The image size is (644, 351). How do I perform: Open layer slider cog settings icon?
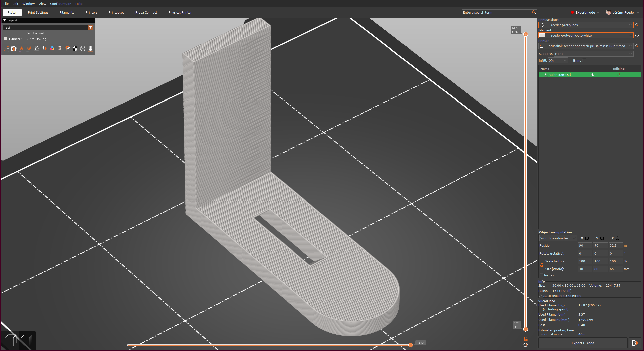(x=526, y=345)
